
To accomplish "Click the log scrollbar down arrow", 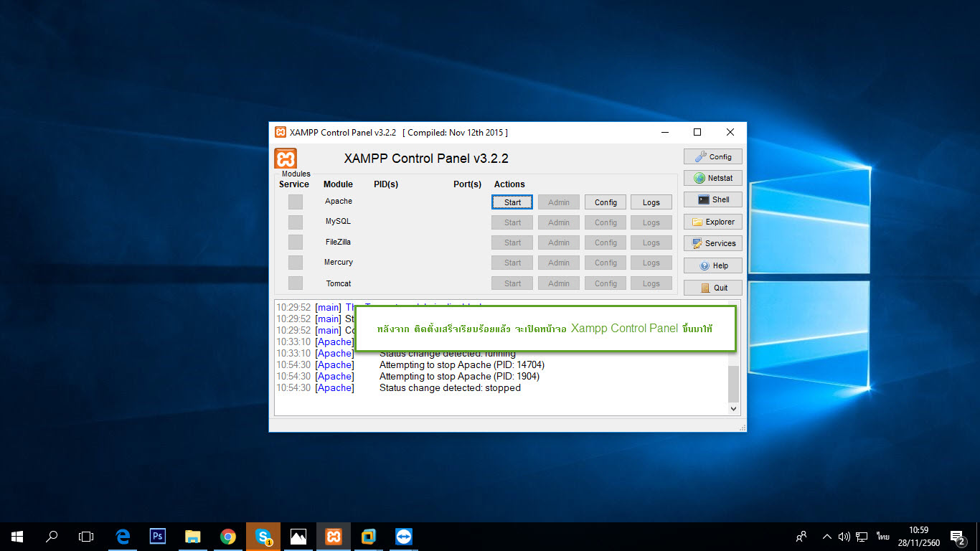I will point(733,408).
